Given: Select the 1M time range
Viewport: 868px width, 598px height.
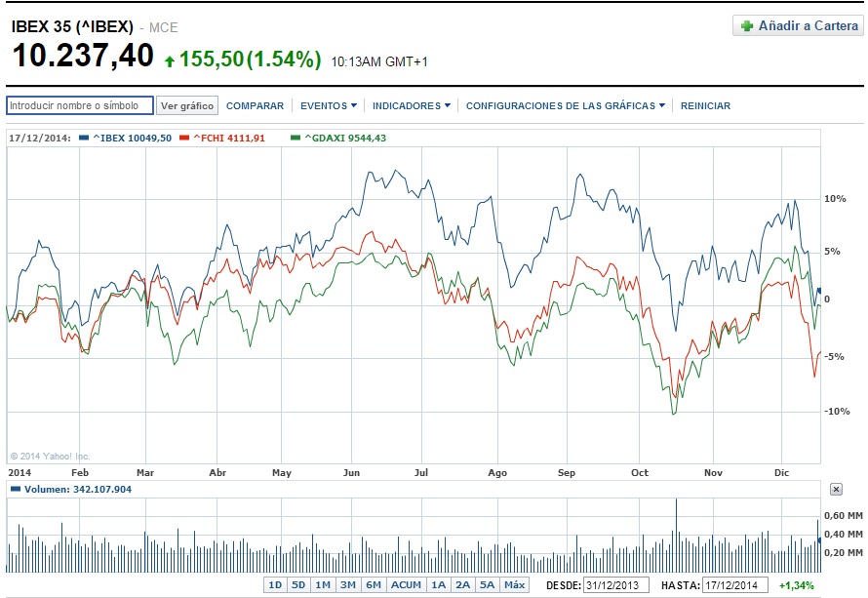Looking at the screenshot, I should pyautogui.click(x=323, y=584).
